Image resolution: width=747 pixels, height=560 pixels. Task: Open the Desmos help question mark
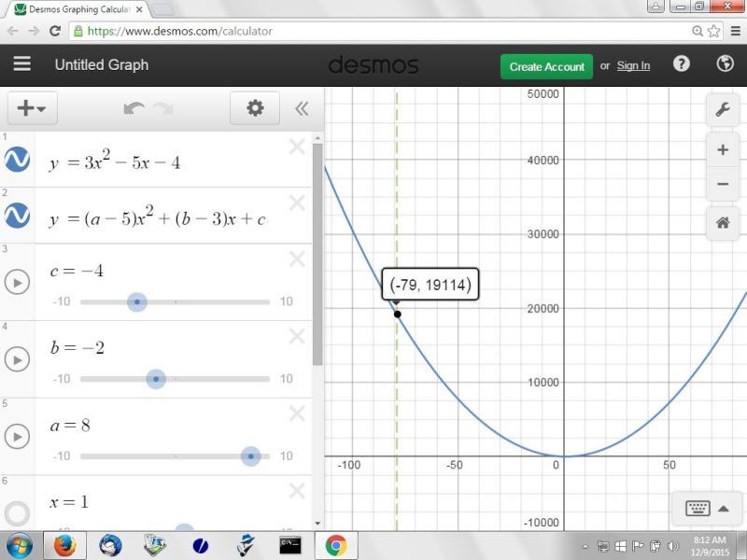coord(682,63)
